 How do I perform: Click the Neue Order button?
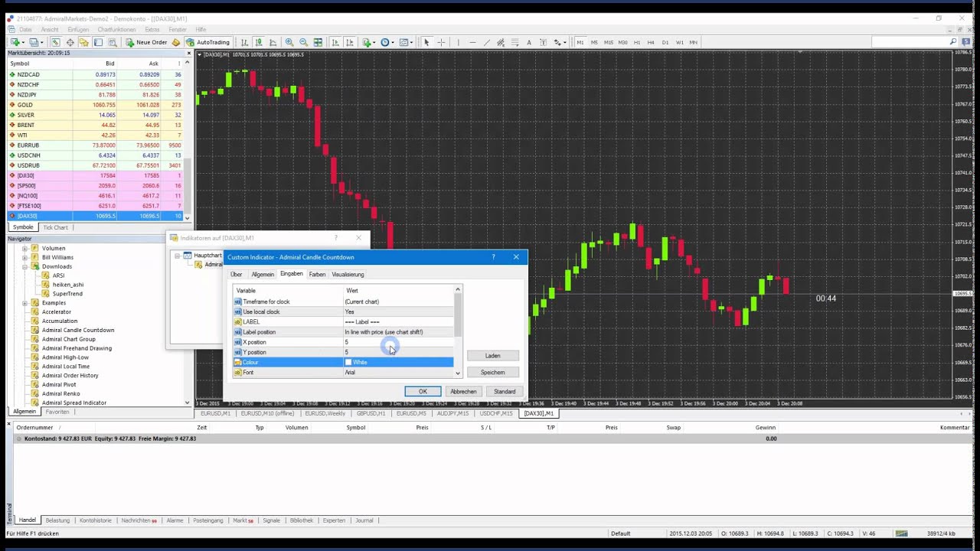point(146,42)
